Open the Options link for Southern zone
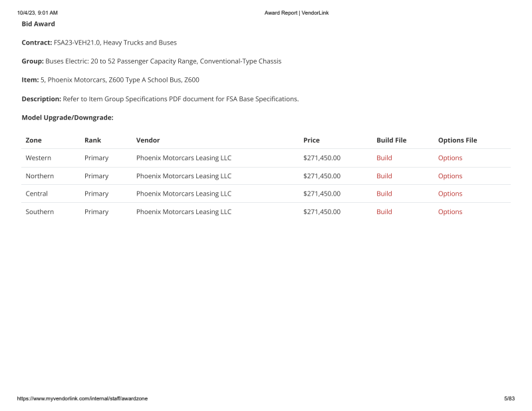 tap(450, 212)
